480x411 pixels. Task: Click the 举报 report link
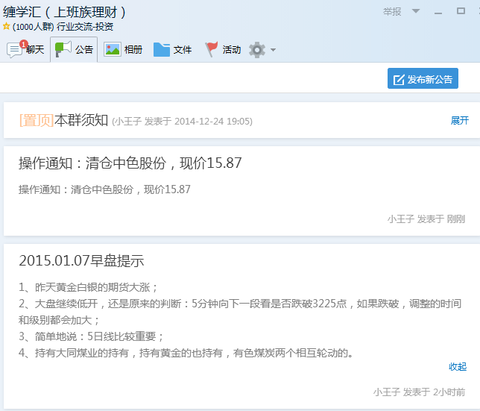tap(392, 12)
